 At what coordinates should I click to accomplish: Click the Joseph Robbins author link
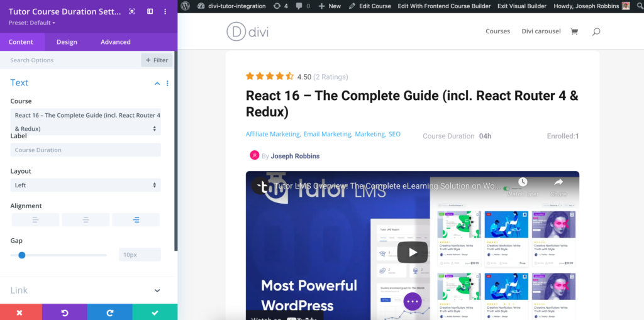295,156
